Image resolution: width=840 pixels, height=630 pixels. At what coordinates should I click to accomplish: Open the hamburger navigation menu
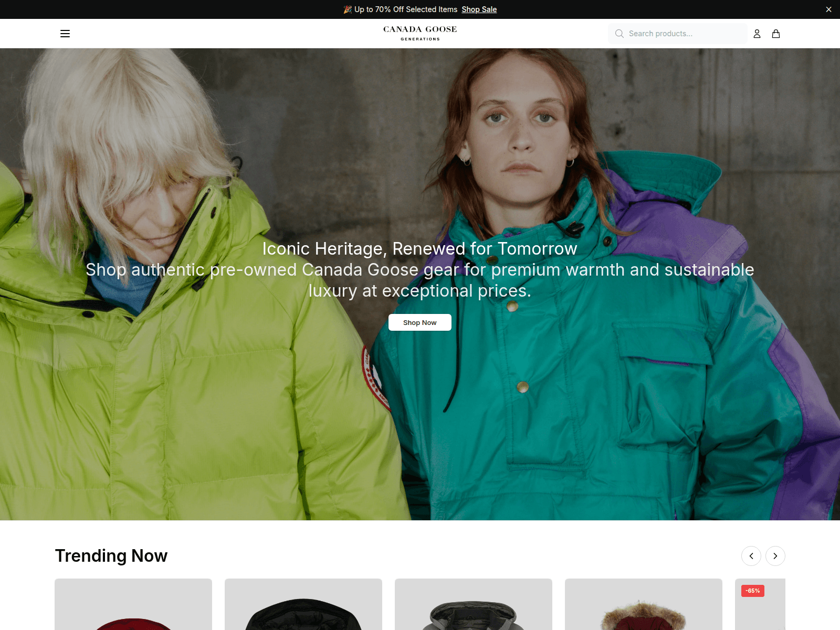point(65,34)
